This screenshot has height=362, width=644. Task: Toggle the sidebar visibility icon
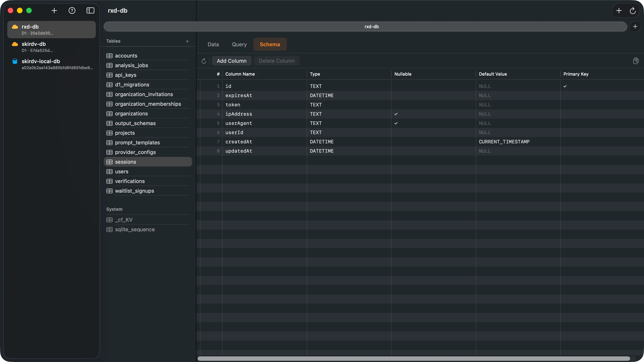(90, 10)
